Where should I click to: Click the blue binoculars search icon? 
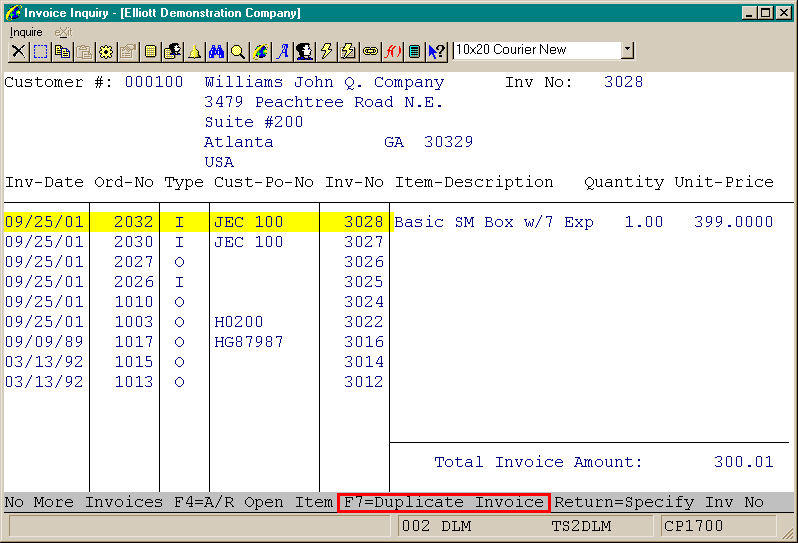coord(216,51)
